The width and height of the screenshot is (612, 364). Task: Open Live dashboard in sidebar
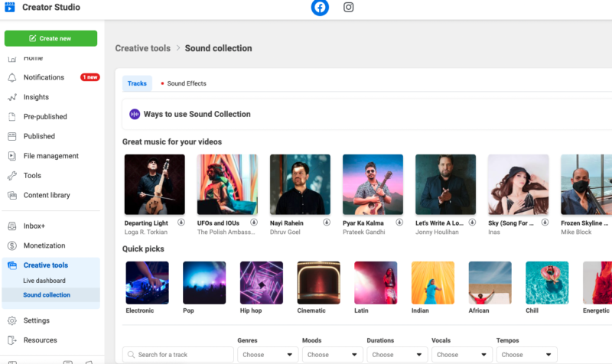(44, 281)
